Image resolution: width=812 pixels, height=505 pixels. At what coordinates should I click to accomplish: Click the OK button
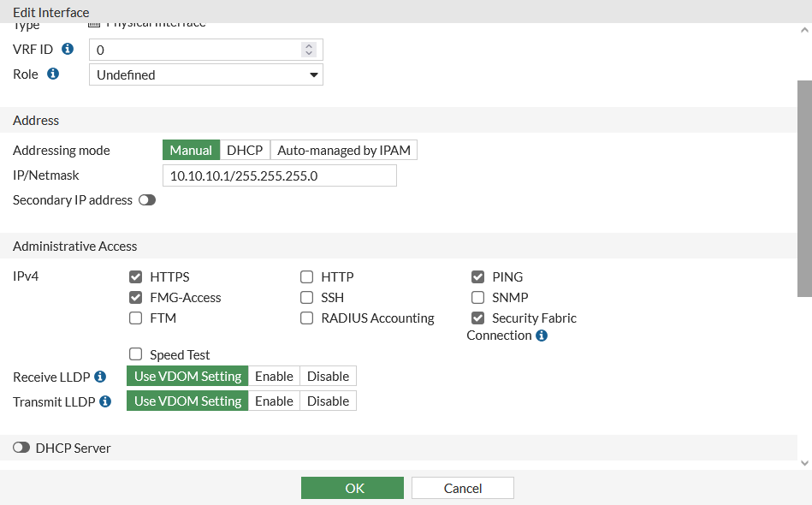point(352,488)
